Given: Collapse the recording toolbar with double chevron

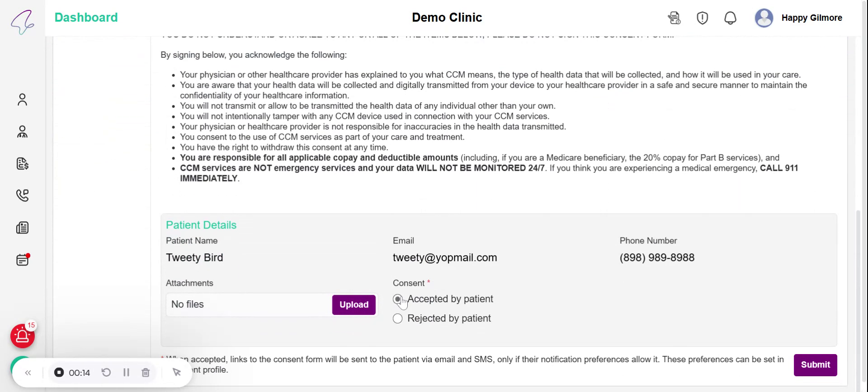Looking at the screenshot, I should tap(28, 373).
